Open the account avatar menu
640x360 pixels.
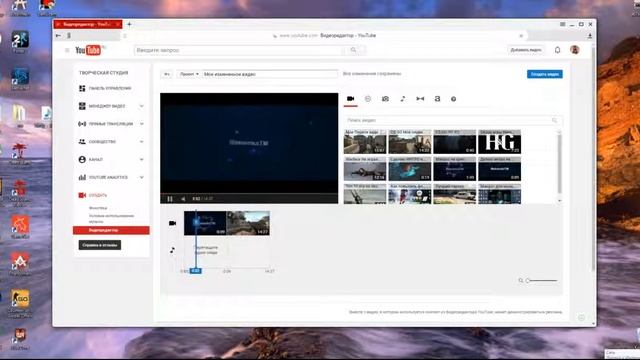point(575,50)
